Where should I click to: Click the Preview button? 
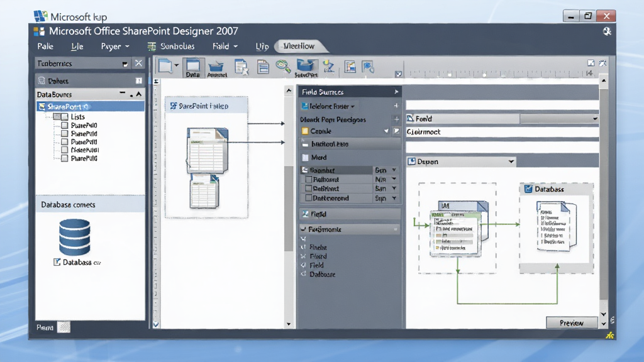[572, 323]
